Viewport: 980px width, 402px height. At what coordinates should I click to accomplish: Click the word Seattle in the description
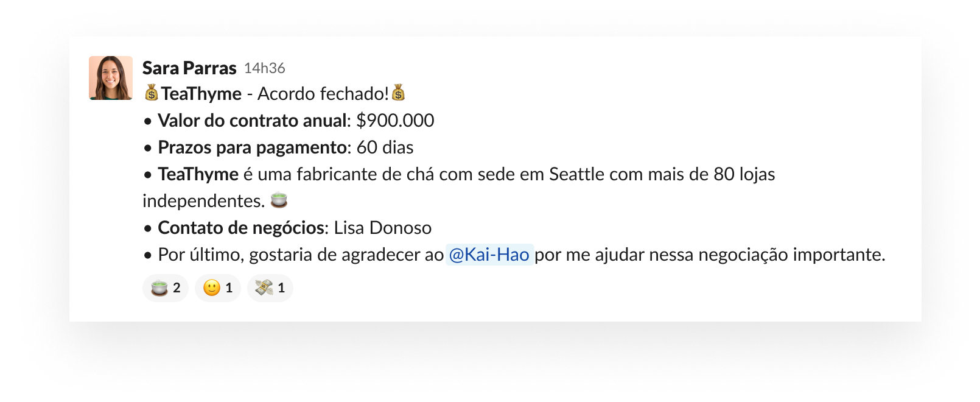click(577, 174)
